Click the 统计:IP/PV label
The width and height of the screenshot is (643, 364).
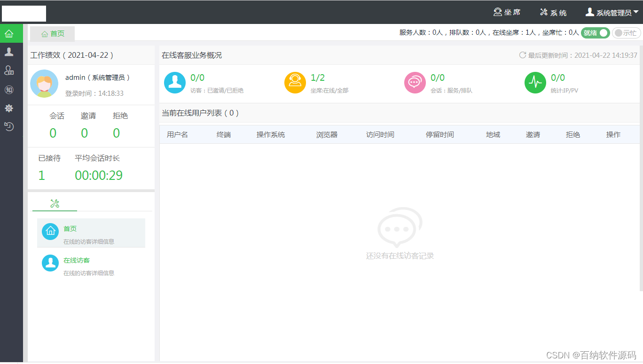tap(565, 90)
